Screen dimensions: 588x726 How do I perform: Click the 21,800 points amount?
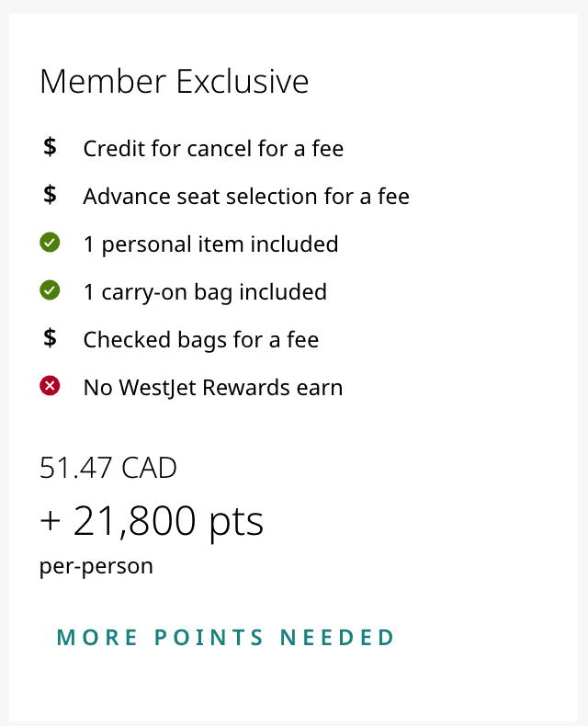[x=135, y=521]
